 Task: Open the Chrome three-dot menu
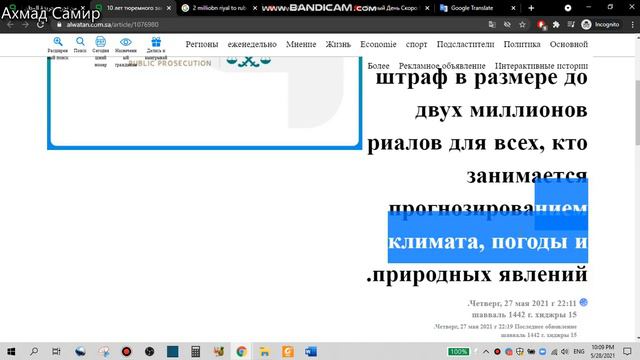tap(632, 24)
